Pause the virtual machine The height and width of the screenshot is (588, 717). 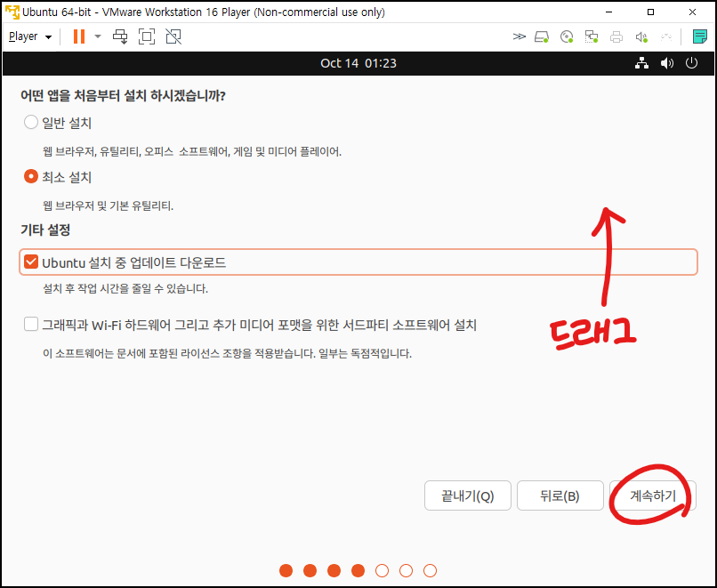(x=79, y=36)
